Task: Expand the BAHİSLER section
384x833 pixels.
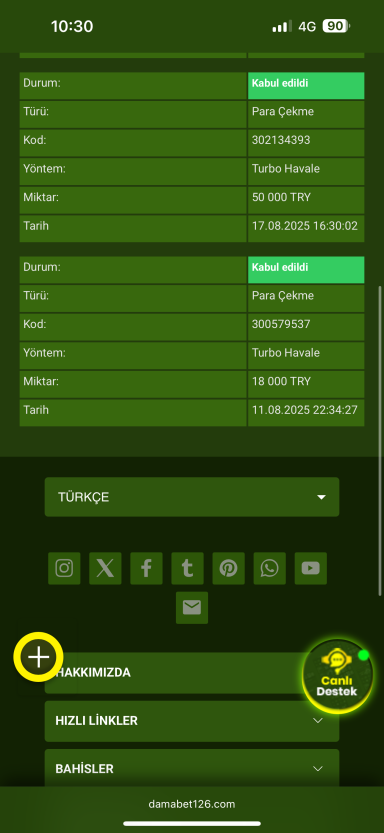Action: pos(192,769)
